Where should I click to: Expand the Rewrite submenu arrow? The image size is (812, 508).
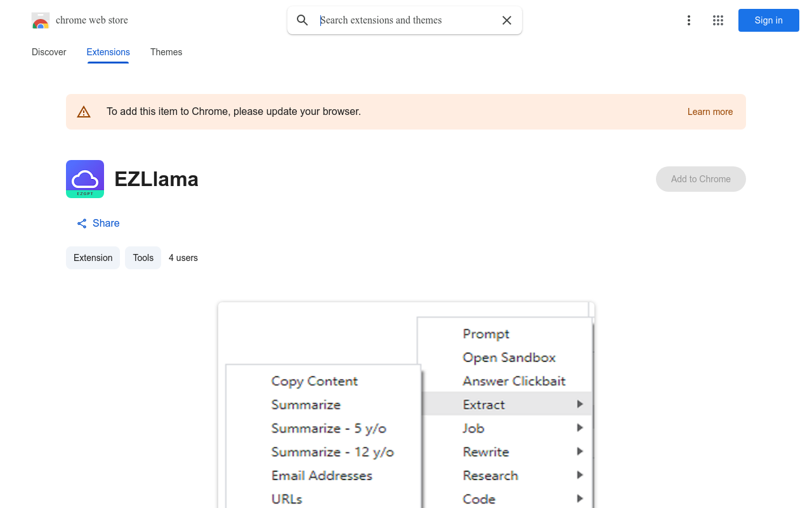(580, 451)
